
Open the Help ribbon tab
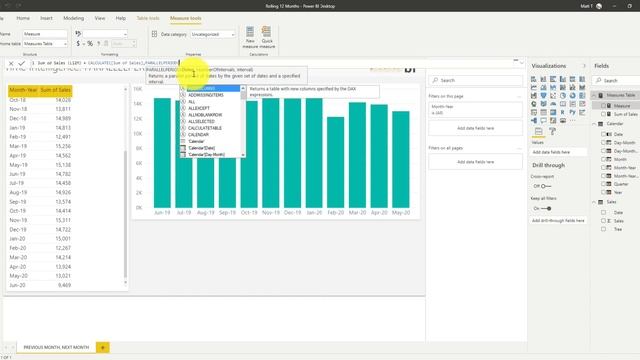[120, 18]
